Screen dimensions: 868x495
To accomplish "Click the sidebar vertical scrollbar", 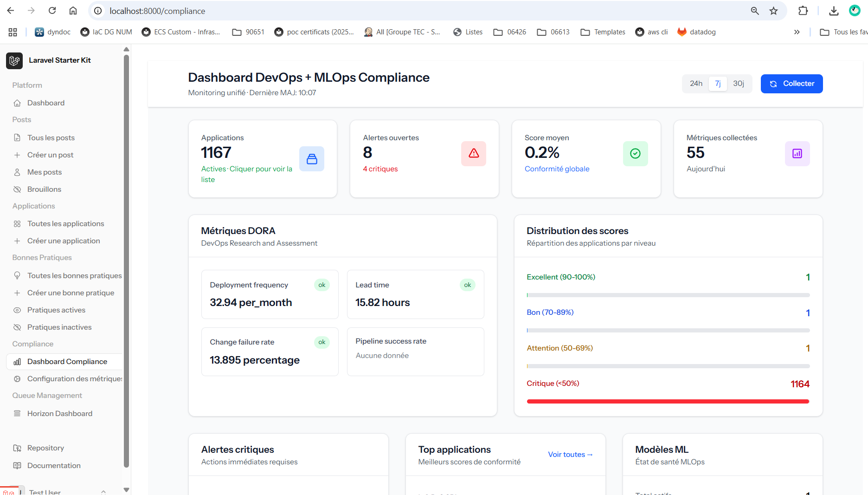I will point(126,260).
